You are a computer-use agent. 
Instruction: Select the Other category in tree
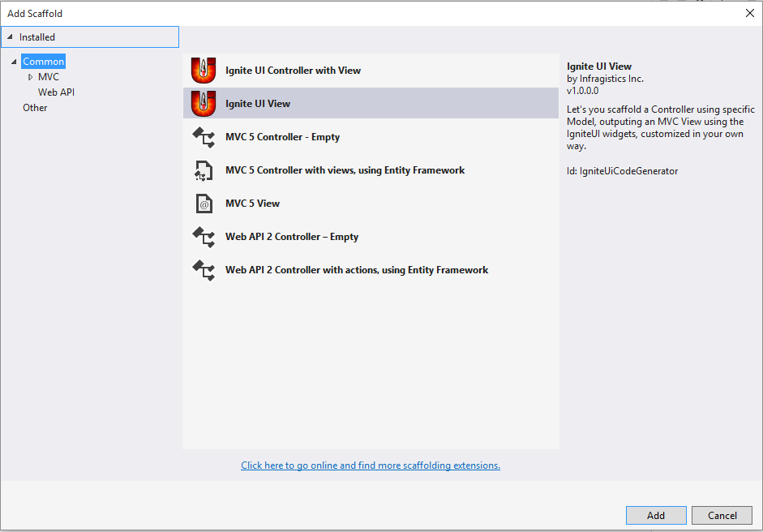tap(35, 108)
